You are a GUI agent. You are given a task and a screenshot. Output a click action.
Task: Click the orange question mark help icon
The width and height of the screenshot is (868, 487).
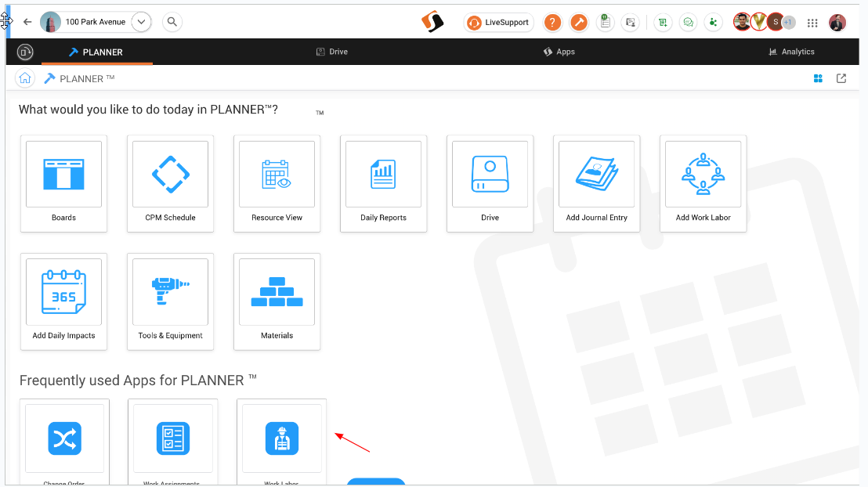pyautogui.click(x=552, y=22)
